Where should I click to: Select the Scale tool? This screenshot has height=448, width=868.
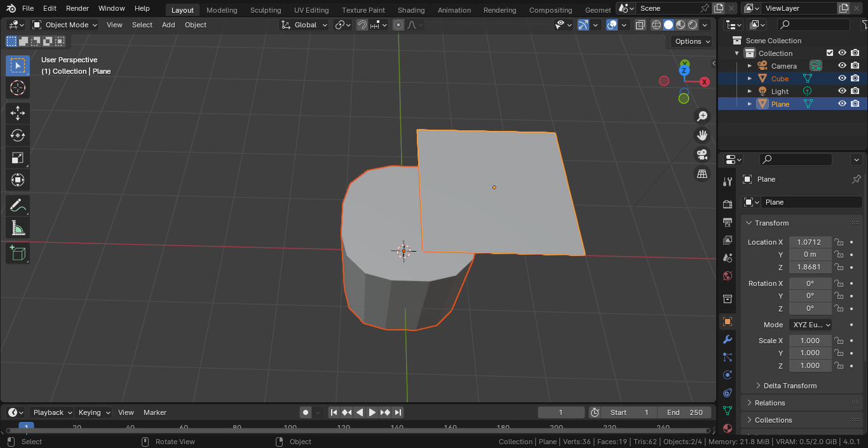pyautogui.click(x=18, y=158)
